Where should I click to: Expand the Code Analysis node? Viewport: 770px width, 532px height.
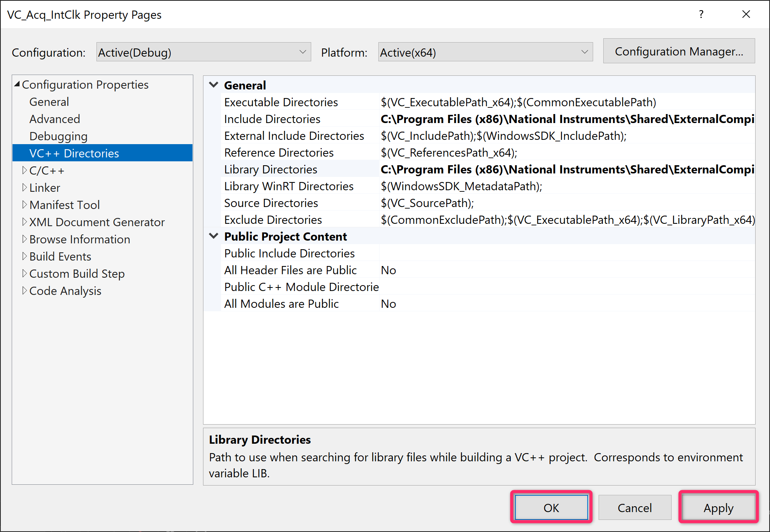coord(25,291)
